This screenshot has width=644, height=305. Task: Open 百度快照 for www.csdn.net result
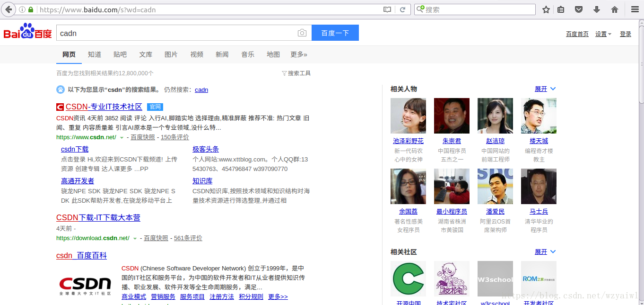click(143, 137)
